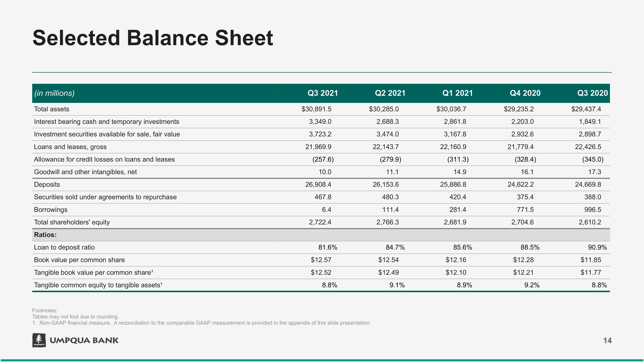Viewport: 644px width, 362px height.
Task: Click the Total assets row label
Action: coord(52,109)
